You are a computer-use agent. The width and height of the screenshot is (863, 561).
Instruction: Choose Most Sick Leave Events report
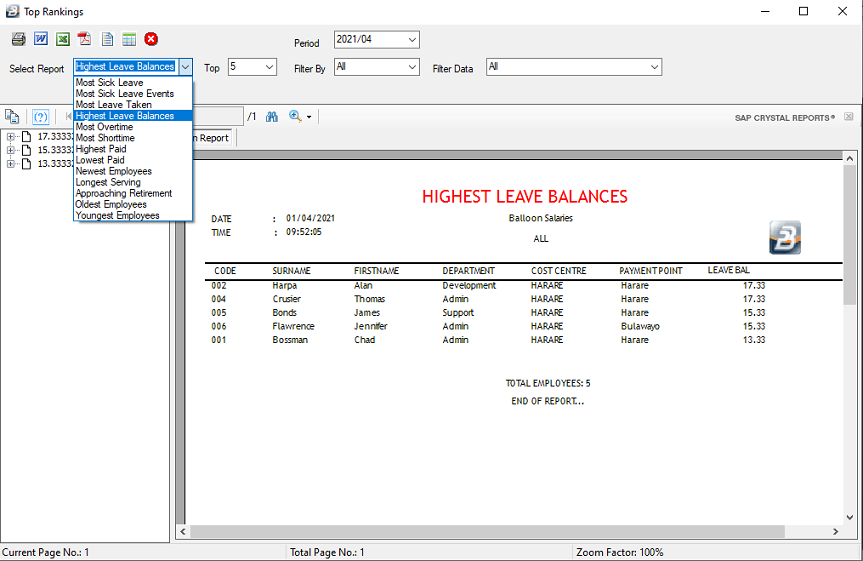coord(133,94)
